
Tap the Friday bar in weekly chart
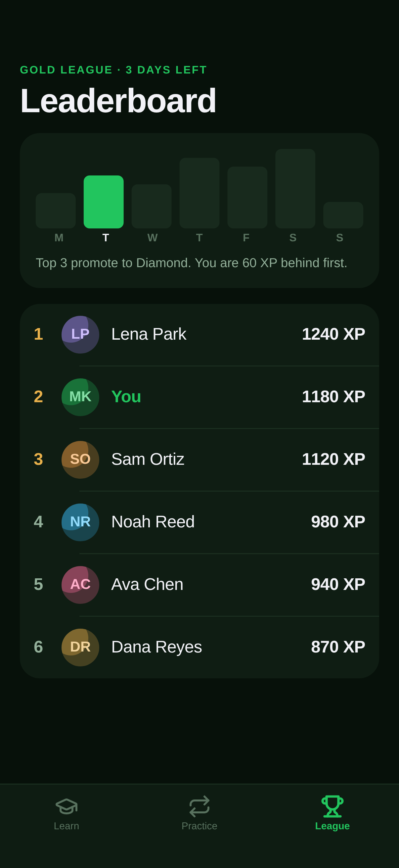(x=247, y=197)
